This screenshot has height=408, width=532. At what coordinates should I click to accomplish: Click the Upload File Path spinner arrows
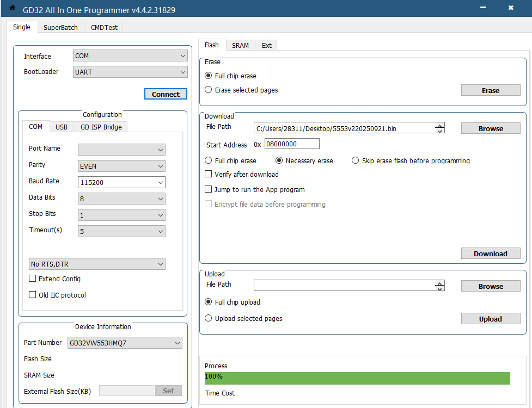[440, 286]
